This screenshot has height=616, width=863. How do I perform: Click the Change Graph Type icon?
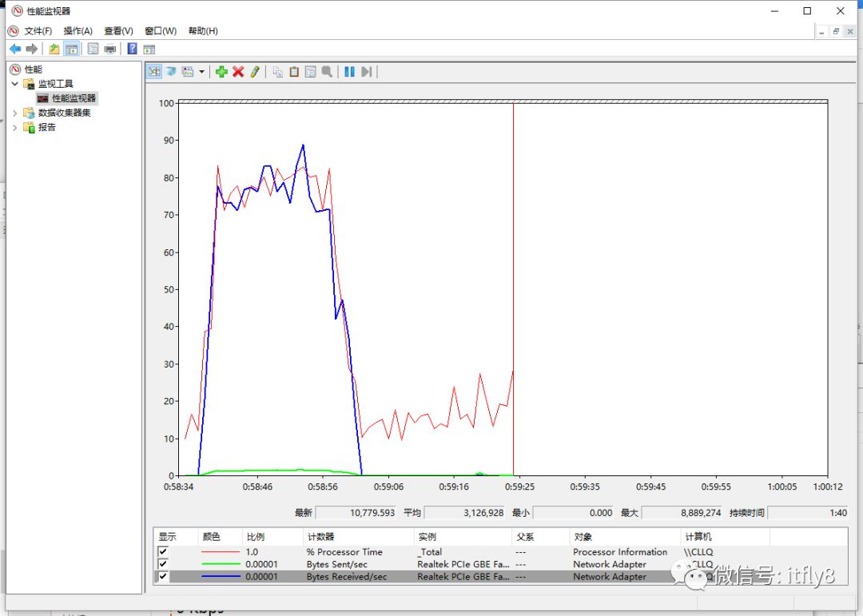[x=188, y=72]
